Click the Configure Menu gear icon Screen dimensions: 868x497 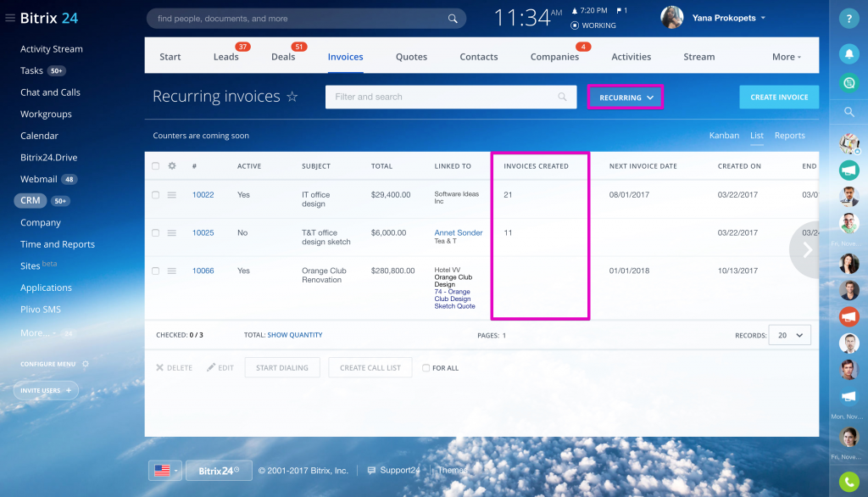pyautogui.click(x=86, y=364)
